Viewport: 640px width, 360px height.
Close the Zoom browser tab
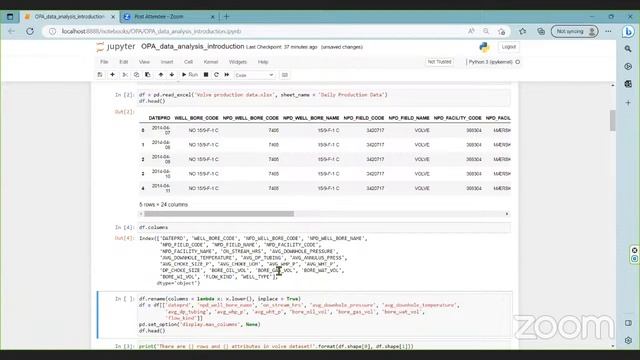click(x=212, y=17)
